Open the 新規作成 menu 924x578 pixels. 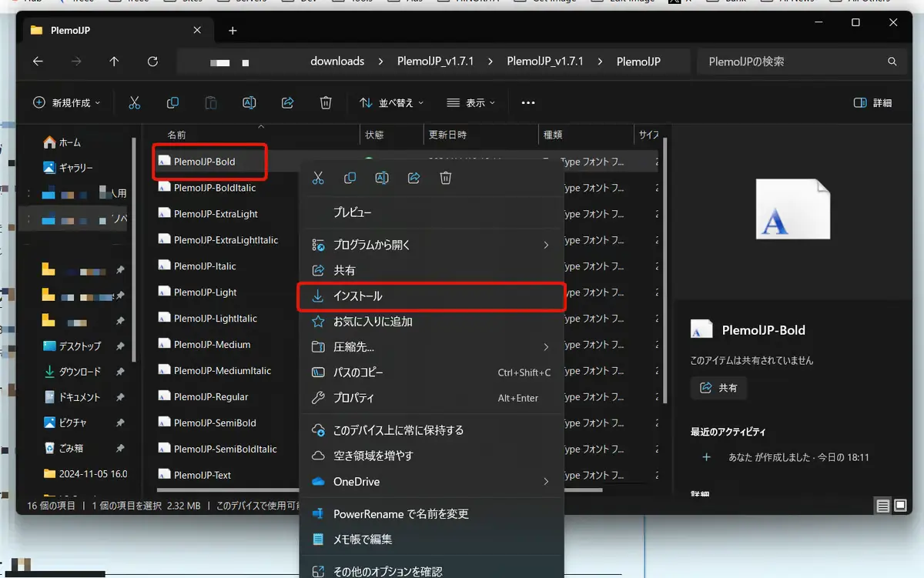tap(67, 102)
